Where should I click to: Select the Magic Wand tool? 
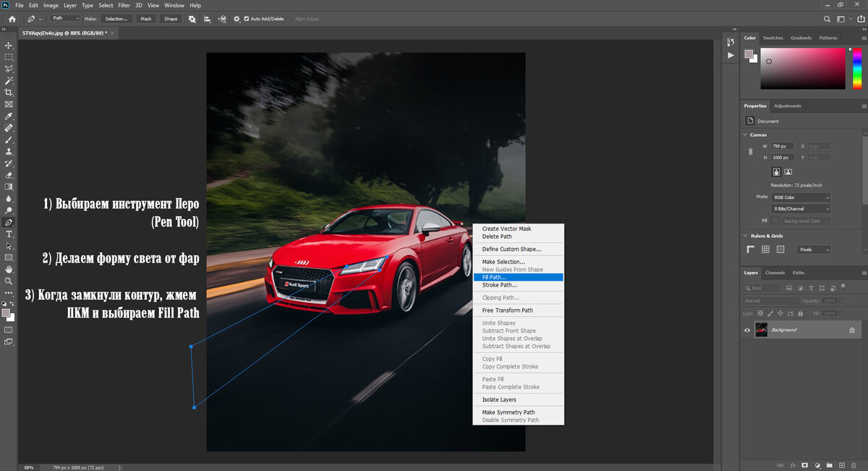pos(9,80)
